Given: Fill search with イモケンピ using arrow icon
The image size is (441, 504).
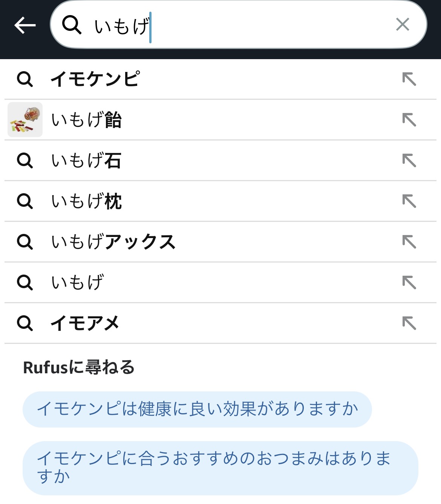Looking at the screenshot, I should (x=409, y=79).
